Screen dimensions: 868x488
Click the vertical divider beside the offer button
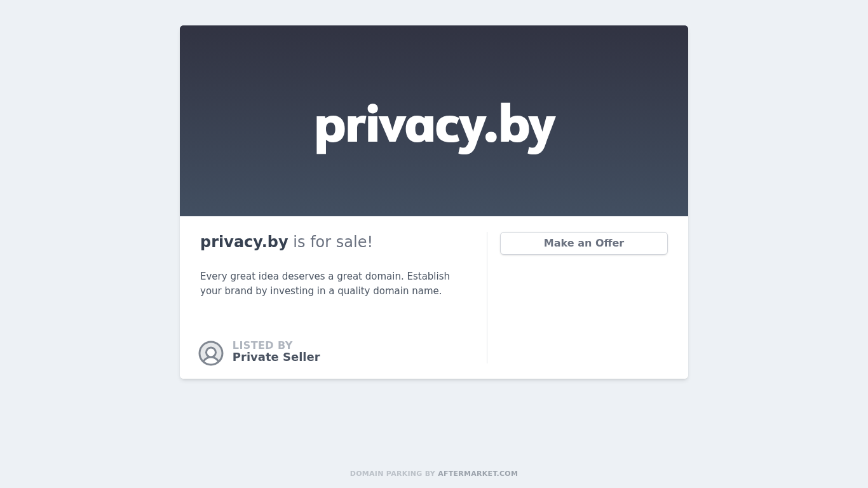[x=487, y=297]
